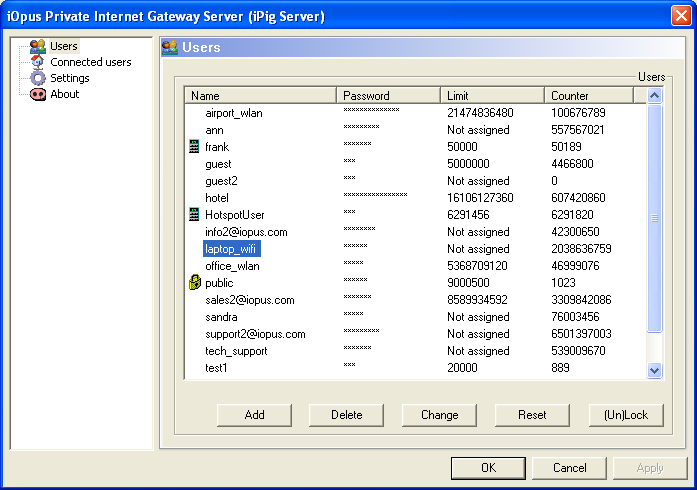697x490 pixels.
Task: Select the user named ann
Action: tap(214, 130)
